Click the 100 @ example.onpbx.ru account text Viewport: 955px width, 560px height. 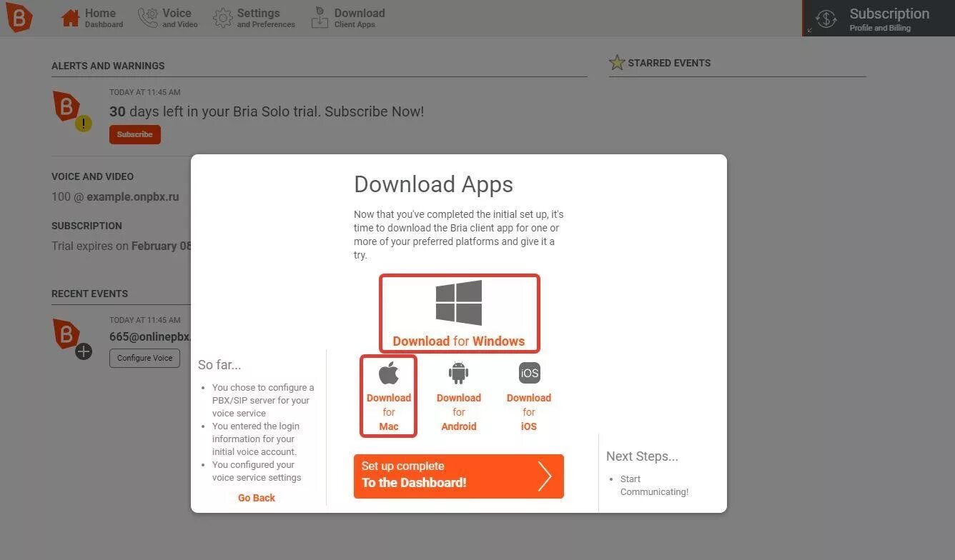click(115, 196)
